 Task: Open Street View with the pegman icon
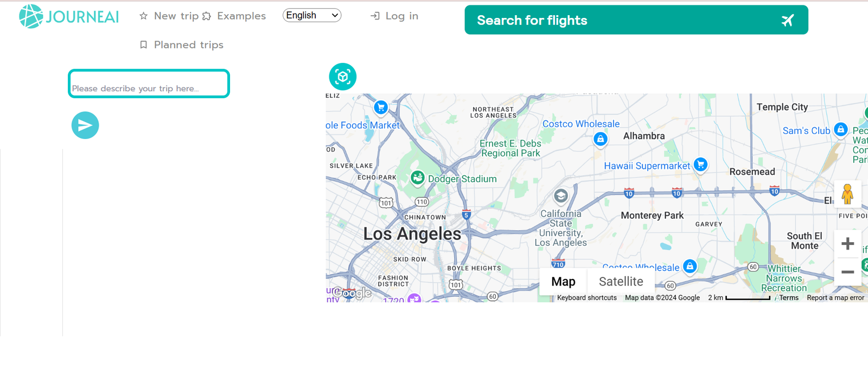[847, 194]
